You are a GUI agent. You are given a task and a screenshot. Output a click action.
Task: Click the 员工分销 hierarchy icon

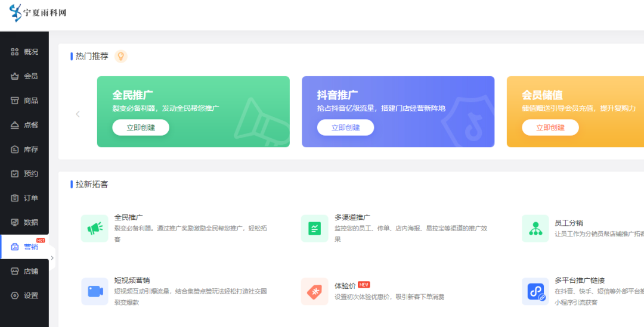[x=535, y=228]
